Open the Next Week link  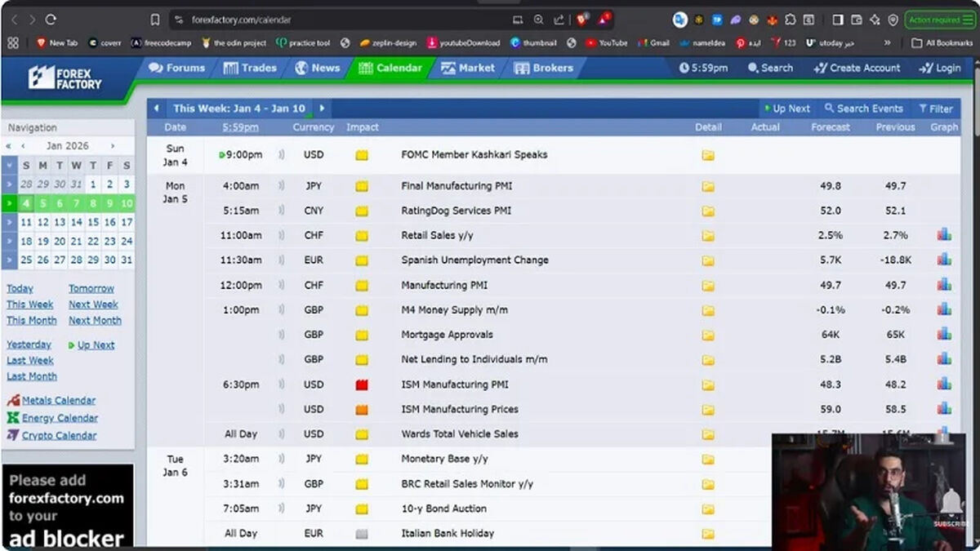pyautogui.click(x=93, y=304)
